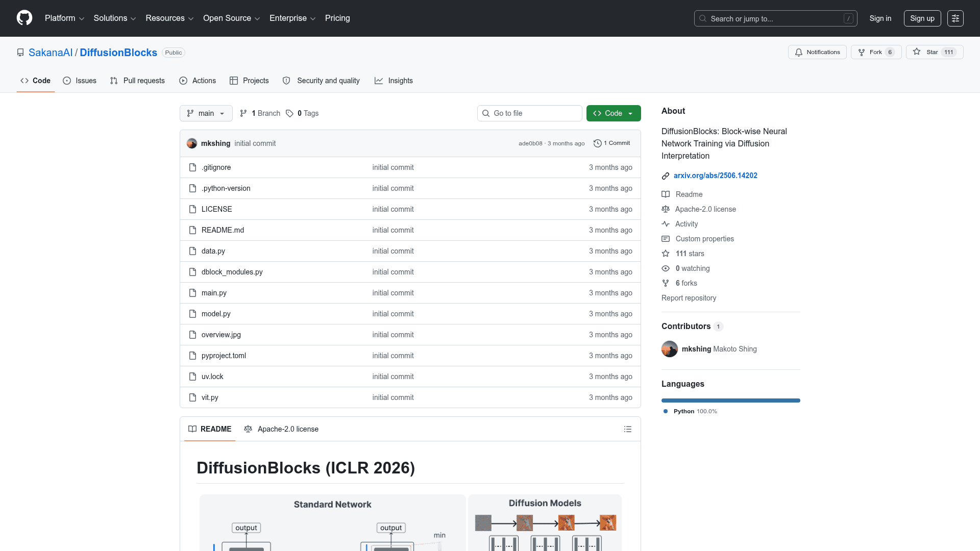This screenshot has width=980, height=551.
Task: Go to the GitHub homepage via the logo
Action: 24,18
